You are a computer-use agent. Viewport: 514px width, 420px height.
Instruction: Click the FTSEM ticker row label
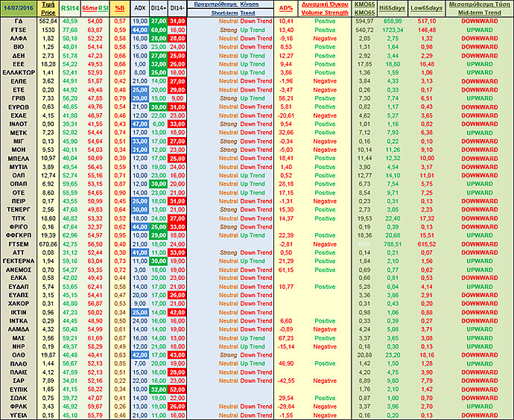pos(19,244)
